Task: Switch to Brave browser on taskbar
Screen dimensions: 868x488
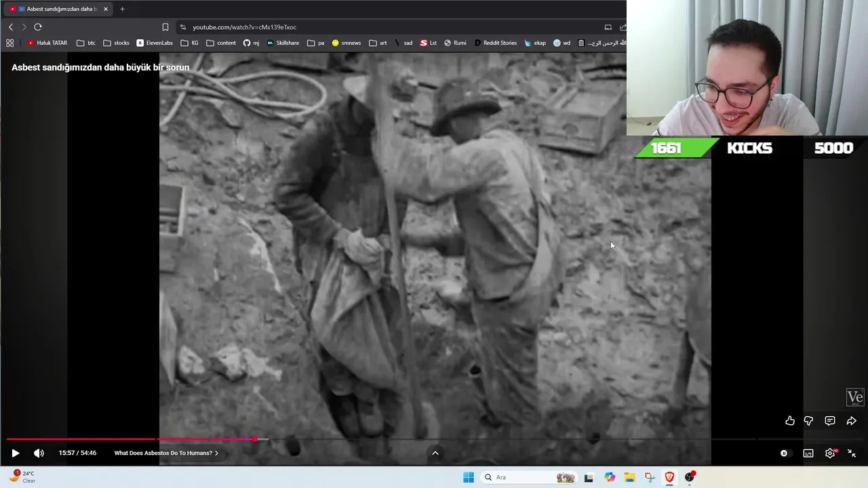Action: pyautogui.click(x=669, y=477)
